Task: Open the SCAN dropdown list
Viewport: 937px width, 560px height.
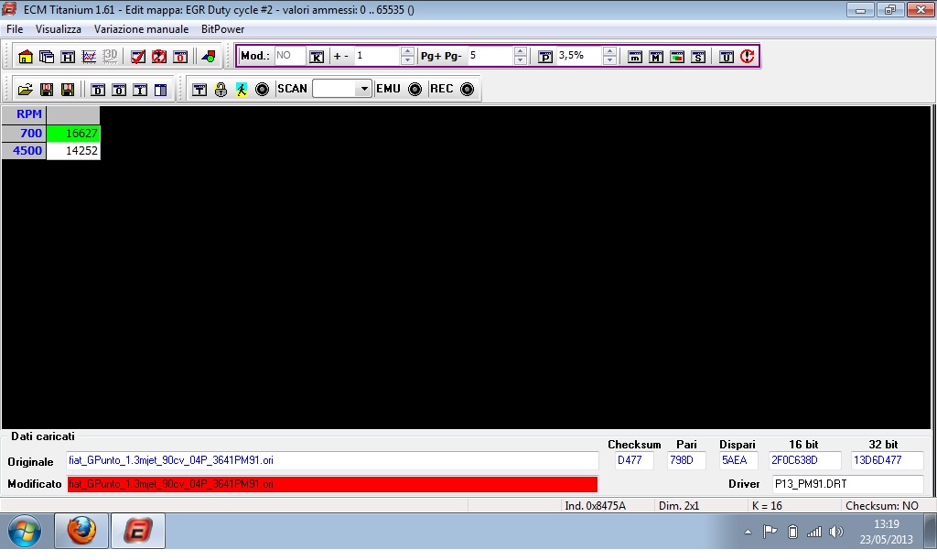Action: (363, 90)
